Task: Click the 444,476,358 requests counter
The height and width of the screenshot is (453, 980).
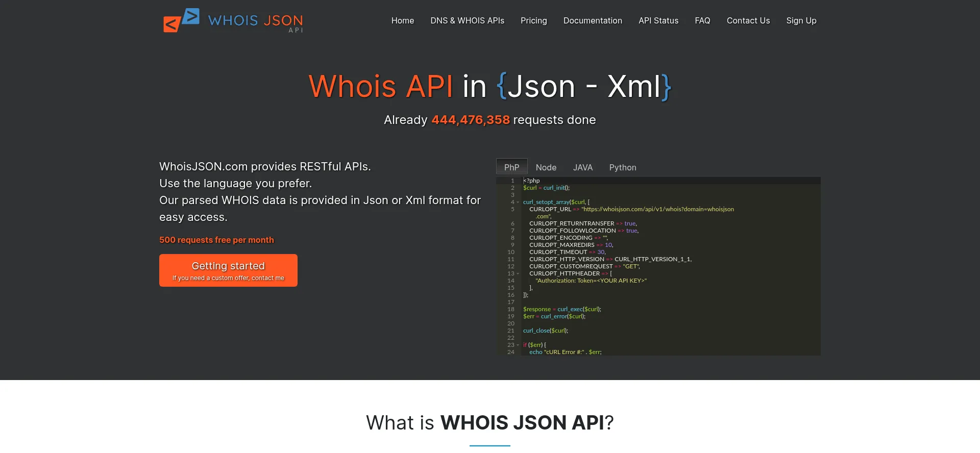Action: (x=471, y=120)
